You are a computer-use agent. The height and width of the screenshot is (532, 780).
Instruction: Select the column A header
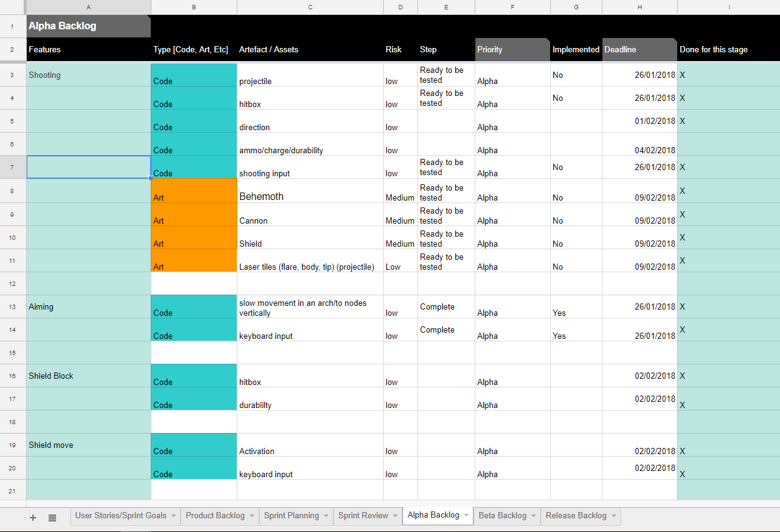click(88, 7)
